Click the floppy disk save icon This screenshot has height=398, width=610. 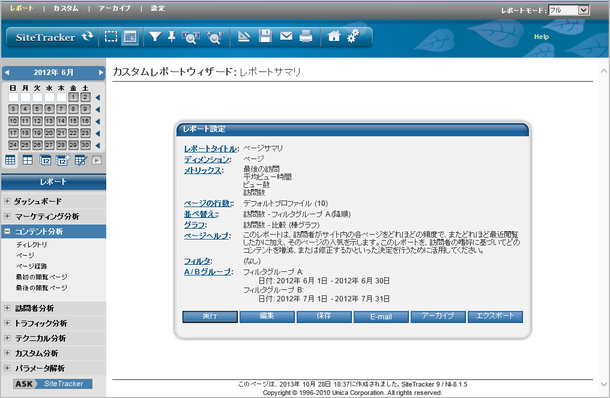pyautogui.click(x=265, y=36)
